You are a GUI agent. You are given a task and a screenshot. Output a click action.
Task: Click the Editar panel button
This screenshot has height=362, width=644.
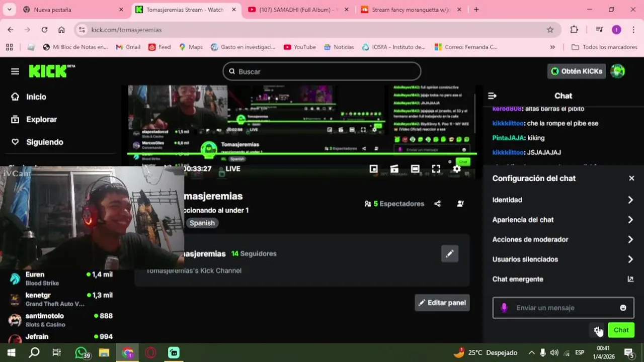point(442,303)
